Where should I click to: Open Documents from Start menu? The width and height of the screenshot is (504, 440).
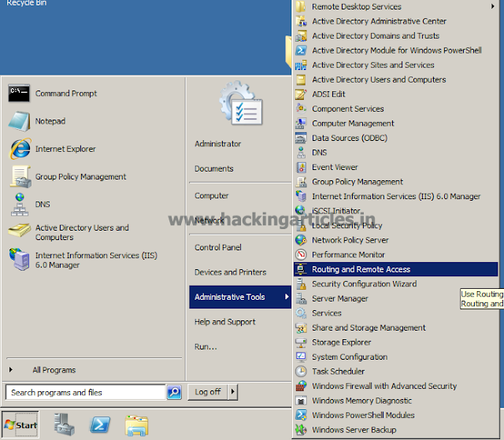tap(213, 168)
